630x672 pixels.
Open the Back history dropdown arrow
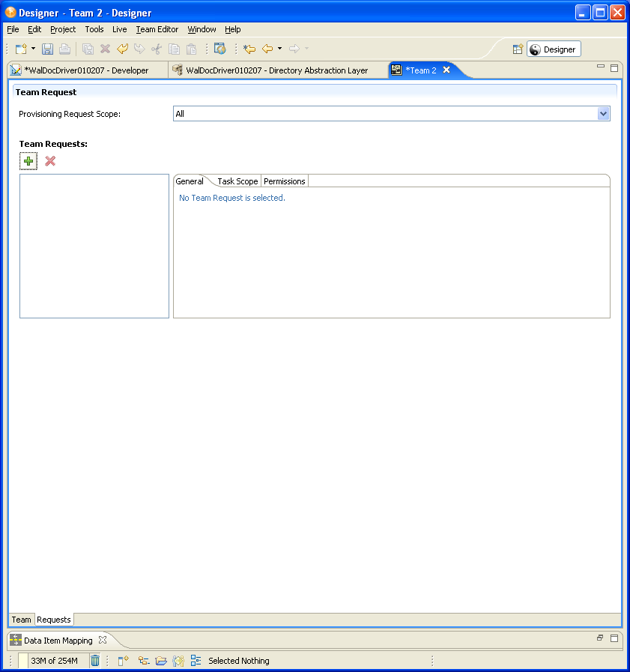point(280,49)
